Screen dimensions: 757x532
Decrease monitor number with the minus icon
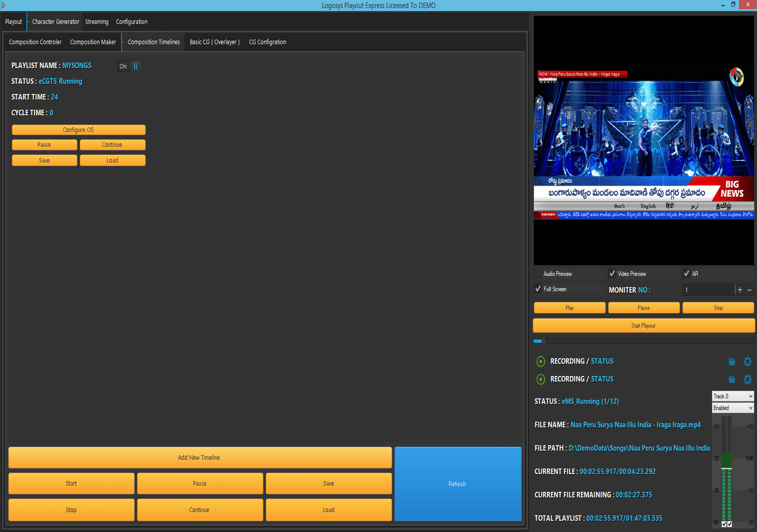tap(750, 290)
